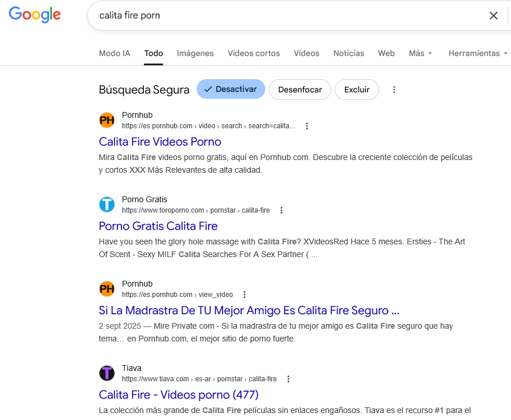Open the Pornhub favicon on first result
The height and width of the screenshot is (420, 511).
(106, 120)
